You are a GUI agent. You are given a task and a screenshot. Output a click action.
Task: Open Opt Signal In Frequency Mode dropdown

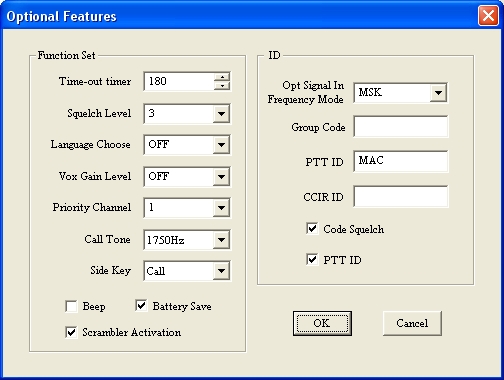(438, 93)
